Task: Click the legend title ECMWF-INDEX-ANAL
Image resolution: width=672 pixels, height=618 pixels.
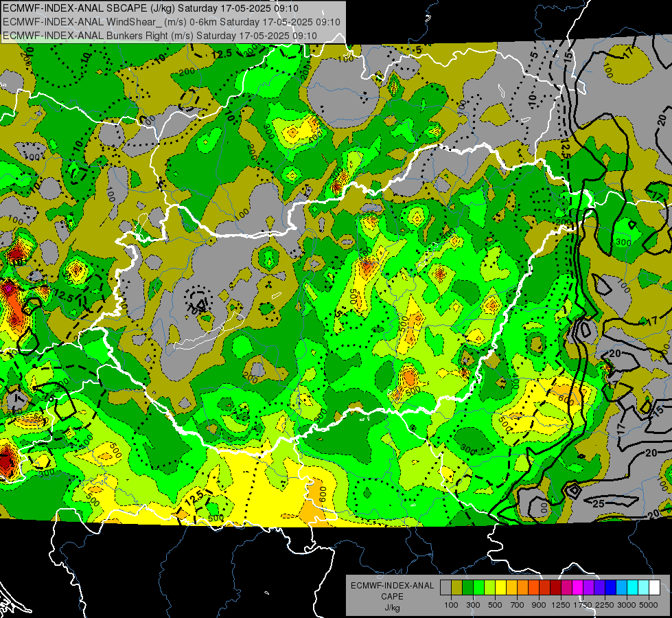Action: (x=393, y=586)
